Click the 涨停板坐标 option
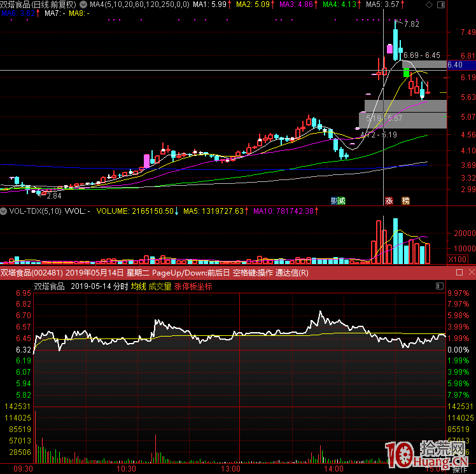This screenshot has height=474, width=476. pos(193,286)
